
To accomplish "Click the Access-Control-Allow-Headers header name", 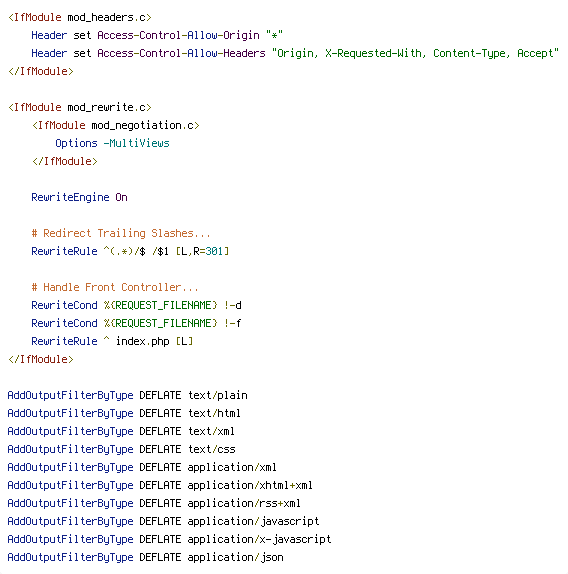I will click(181, 53).
